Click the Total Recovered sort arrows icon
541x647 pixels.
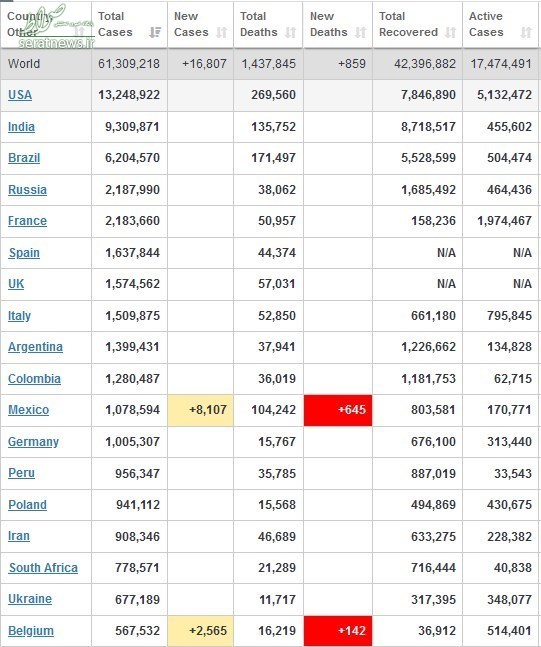point(450,32)
